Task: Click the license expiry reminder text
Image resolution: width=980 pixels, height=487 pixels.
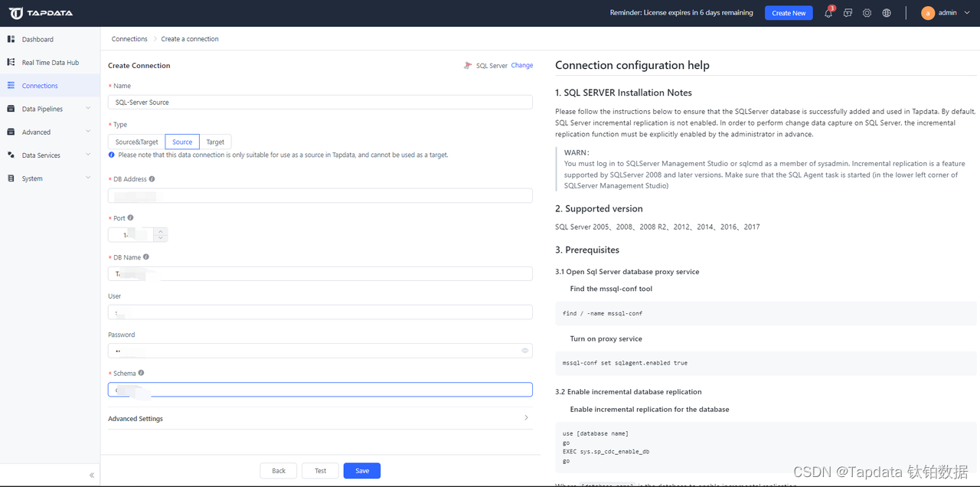Action: (681, 13)
